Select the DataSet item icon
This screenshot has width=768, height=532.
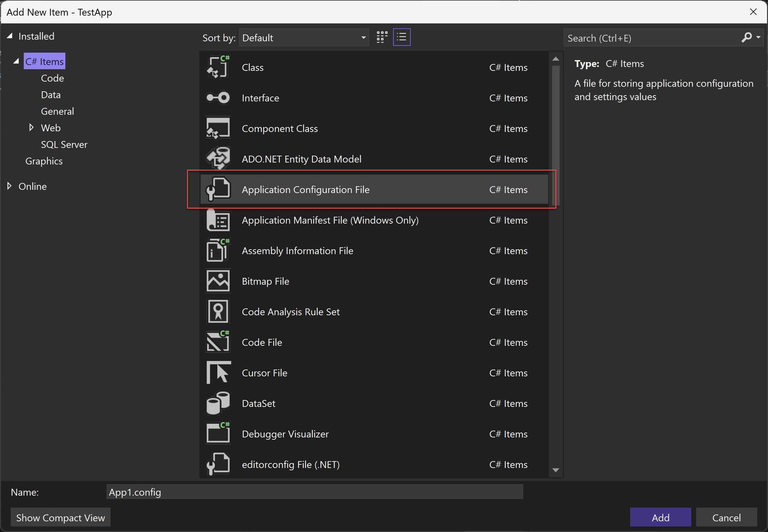[x=219, y=403]
